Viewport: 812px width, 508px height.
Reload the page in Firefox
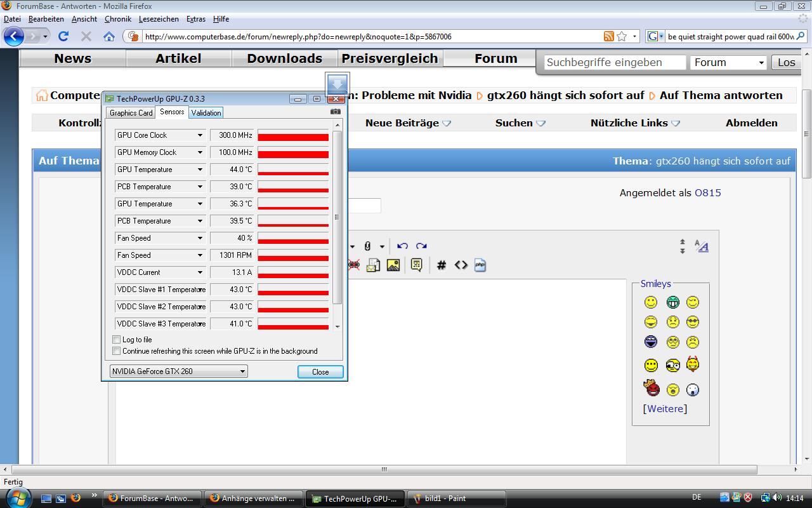point(63,36)
